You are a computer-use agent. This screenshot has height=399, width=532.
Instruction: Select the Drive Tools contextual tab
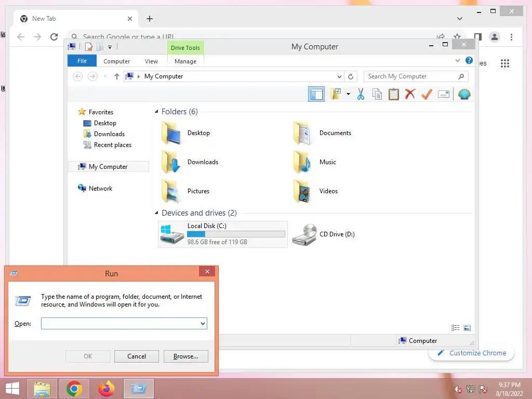pyautogui.click(x=185, y=47)
